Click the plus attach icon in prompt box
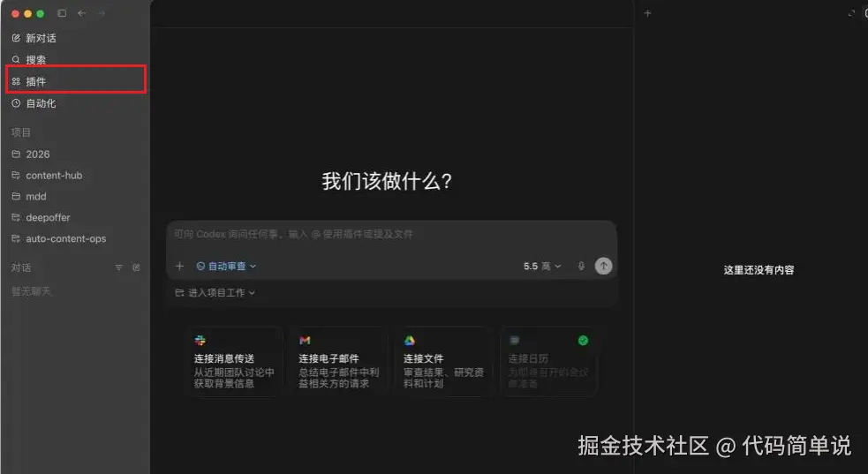The height and width of the screenshot is (474, 868). point(179,266)
